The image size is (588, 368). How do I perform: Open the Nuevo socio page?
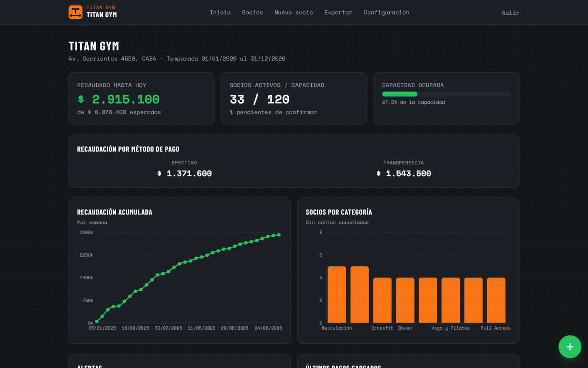click(294, 13)
